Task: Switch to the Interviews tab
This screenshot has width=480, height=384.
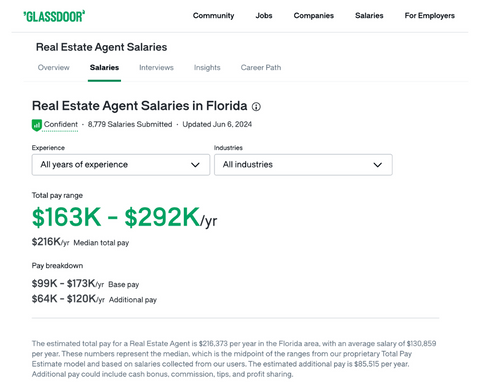Action: pyautogui.click(x=156, y=67)
